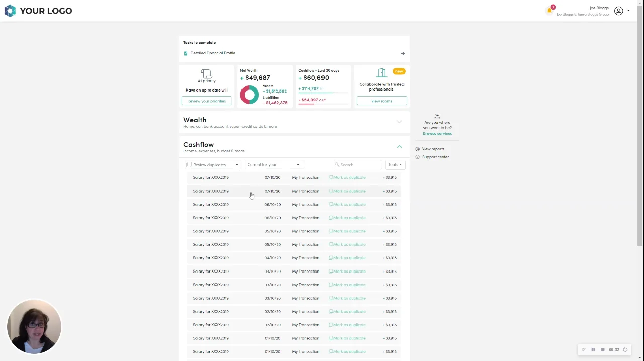Click My Transaction on lower 02/10/20 row
This screenshot has width=644, height=361.
[x=305, y=325]
